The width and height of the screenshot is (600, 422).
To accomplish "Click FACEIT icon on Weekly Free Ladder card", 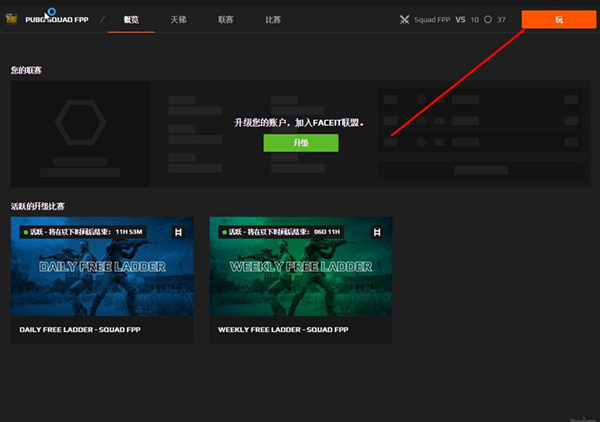I will 377,232.
